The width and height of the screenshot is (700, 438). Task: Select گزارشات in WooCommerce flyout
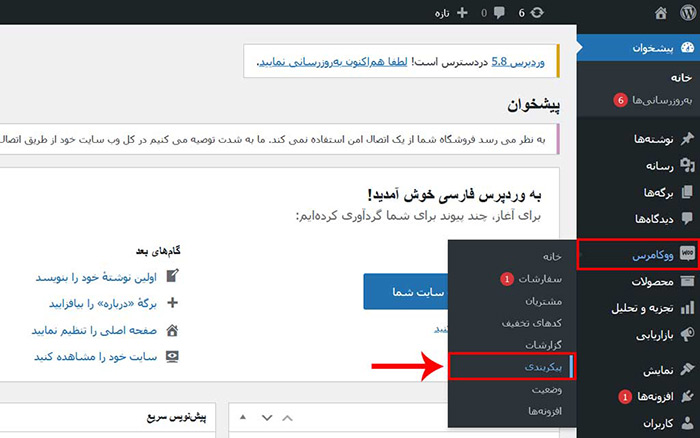point(543,345)
